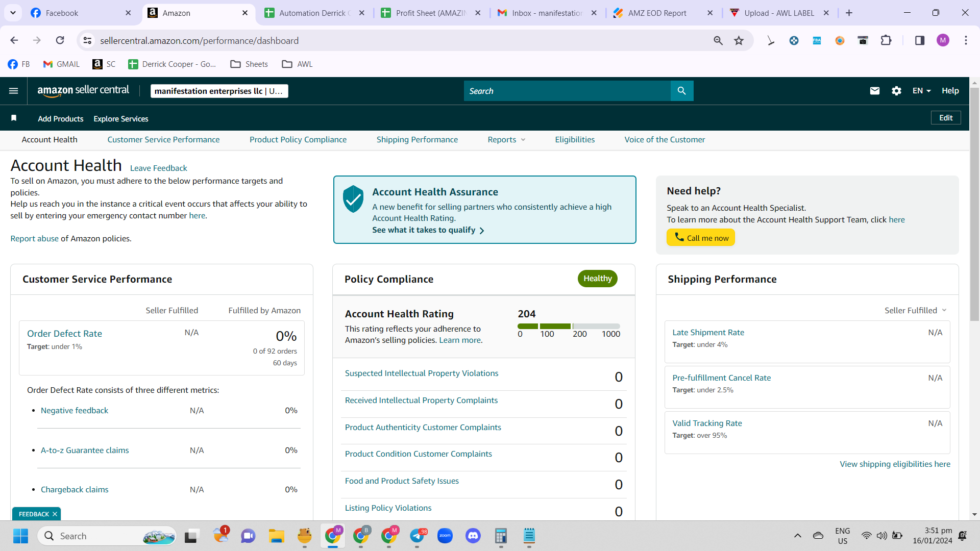Open the Chrome profile avatar M
Viewport: 980px width, 551px height.
tap(943, 40)
